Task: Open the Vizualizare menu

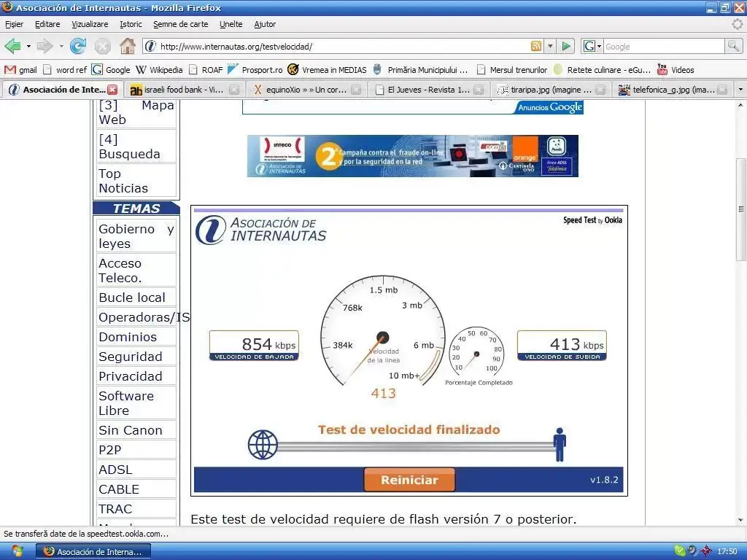Action: pos(90,24)
